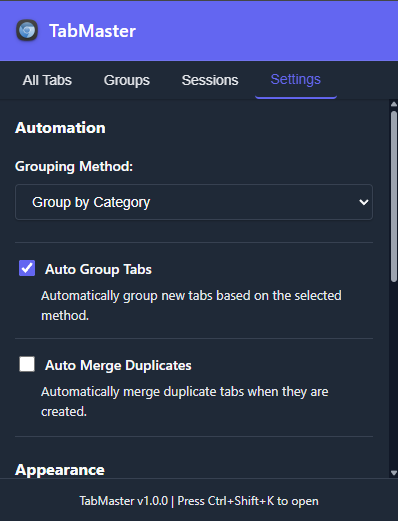
Task: Toggle Auto Merge Duplicates via its label
Action: [118, 365]
